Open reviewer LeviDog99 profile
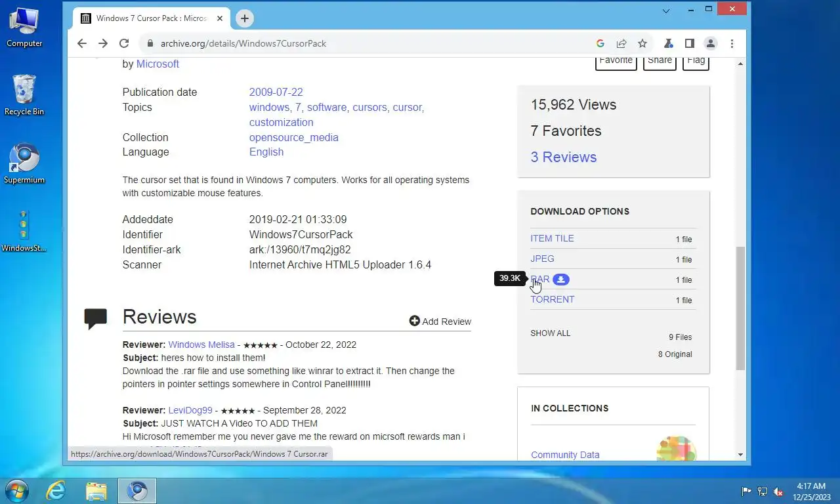840x504 pixels. 190,410
